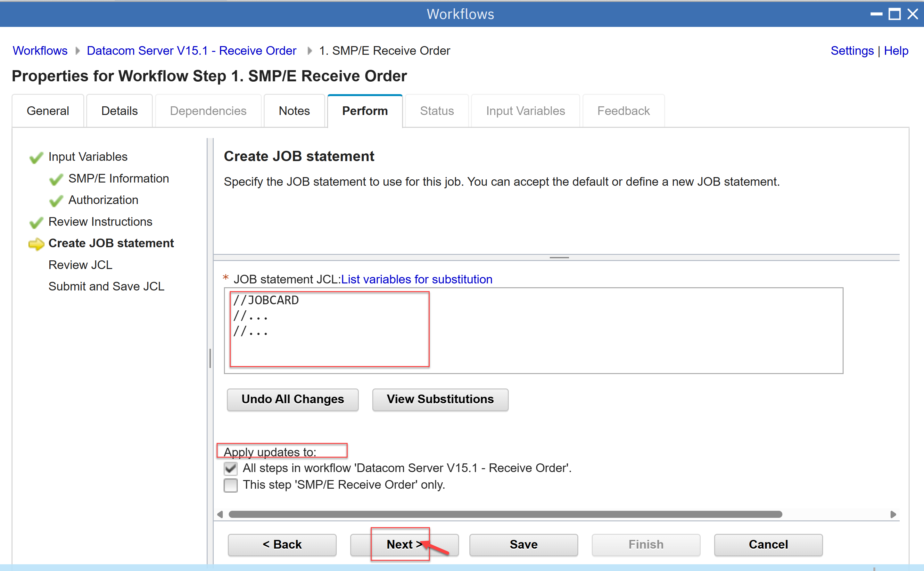Click the green checkmark beside top-level Input Variables

[36, 158]
